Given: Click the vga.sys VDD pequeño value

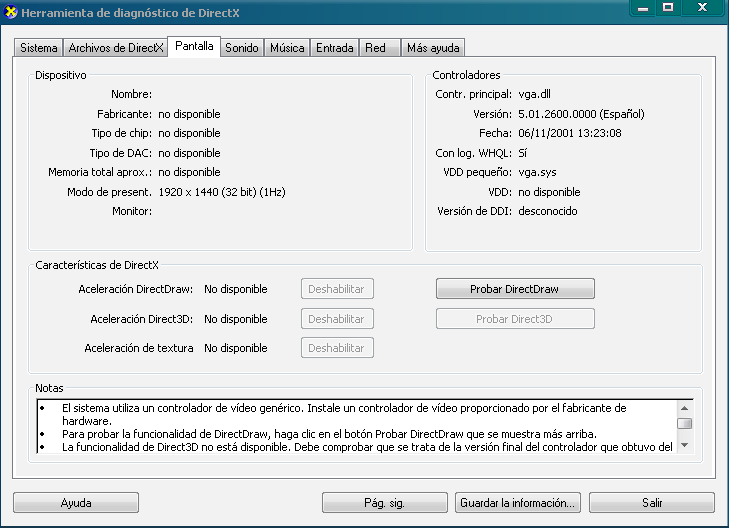Looking at the screenshot, I should click(537, 172).
